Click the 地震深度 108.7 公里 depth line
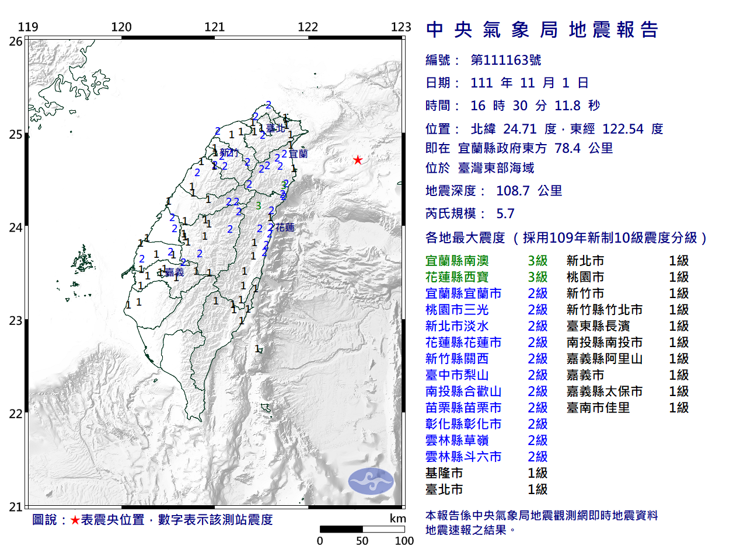Screen dimensions: 747x560 tap(494, 191)
